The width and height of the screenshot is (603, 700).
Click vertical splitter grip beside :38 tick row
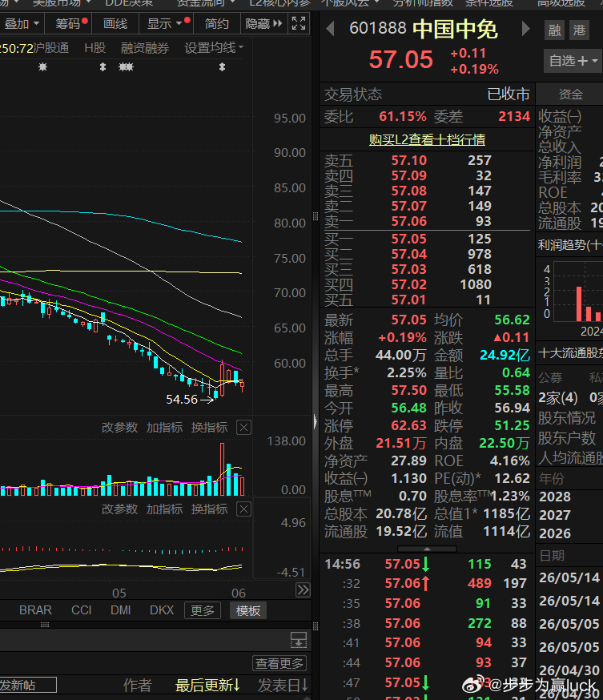tap(315, 626)
